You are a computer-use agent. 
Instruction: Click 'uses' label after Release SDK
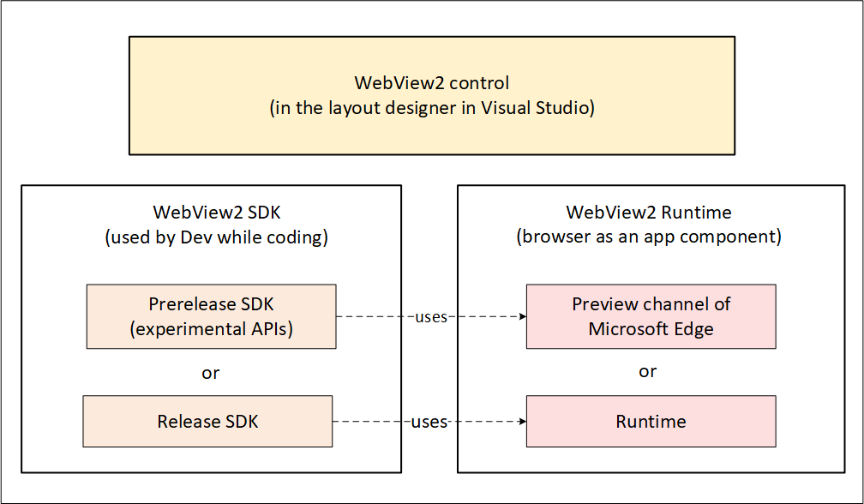[429, 422]
